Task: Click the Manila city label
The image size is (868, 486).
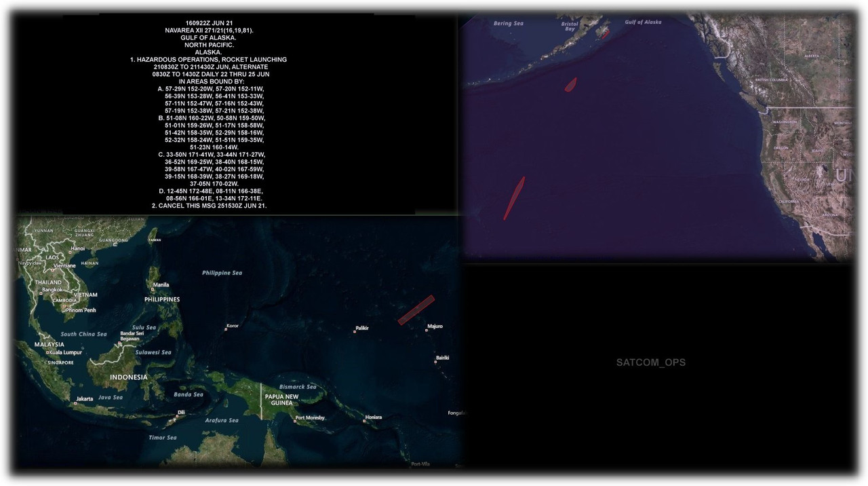Action: 161,285
